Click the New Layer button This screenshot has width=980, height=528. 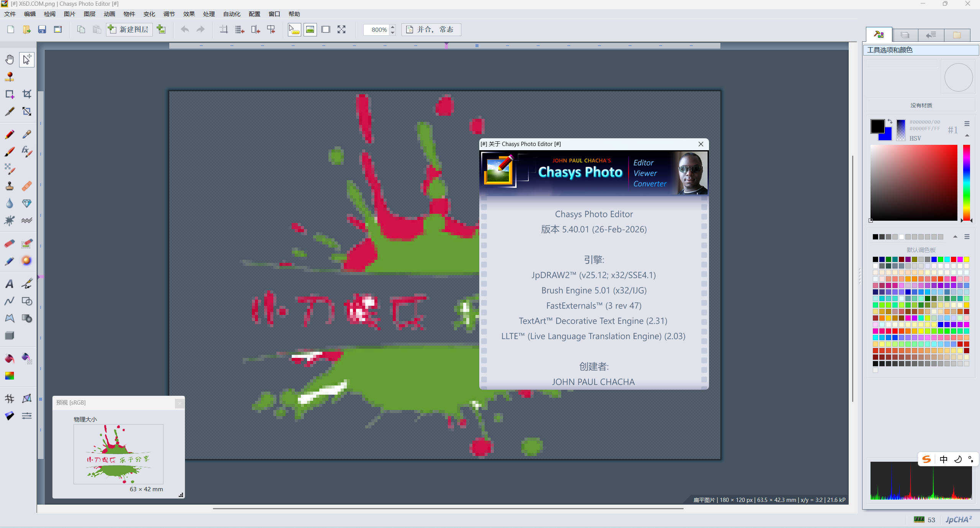point(129,30)
